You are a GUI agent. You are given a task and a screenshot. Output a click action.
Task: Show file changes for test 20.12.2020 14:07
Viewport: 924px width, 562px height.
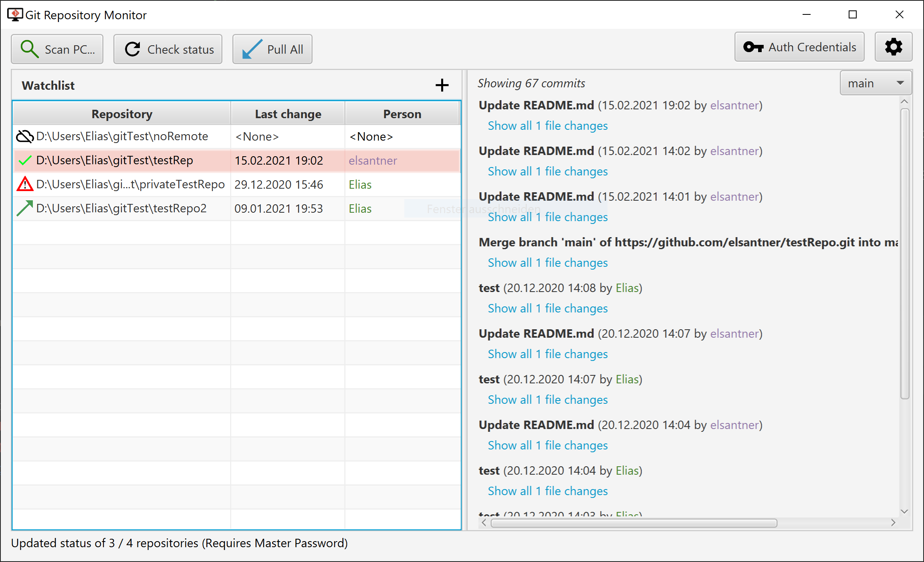[548, 400]
